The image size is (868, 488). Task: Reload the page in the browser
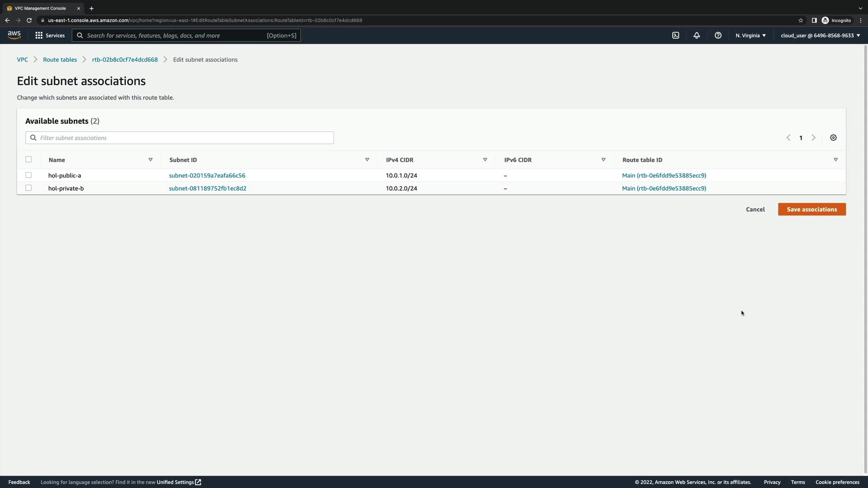(x=29, y=20)
